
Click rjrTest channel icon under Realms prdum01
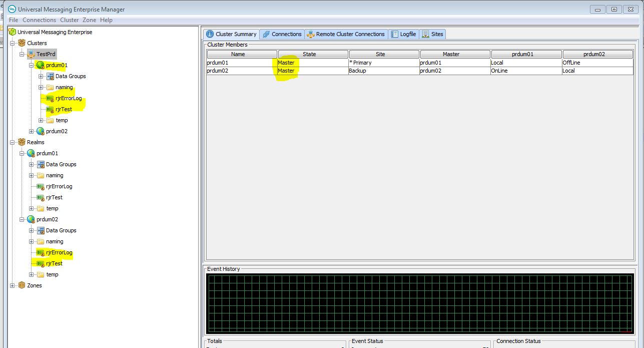(41, 197)
